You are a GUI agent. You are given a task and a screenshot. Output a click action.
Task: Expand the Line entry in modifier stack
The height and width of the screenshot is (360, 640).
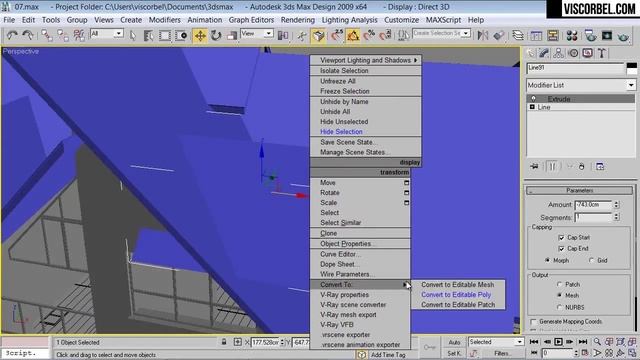(x=532, y=107)
